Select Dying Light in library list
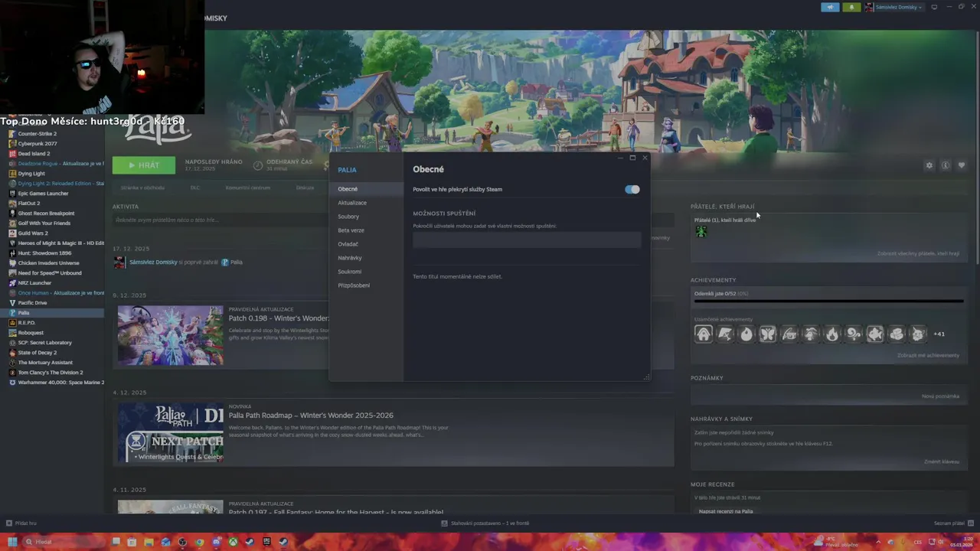 coord(52,174)
